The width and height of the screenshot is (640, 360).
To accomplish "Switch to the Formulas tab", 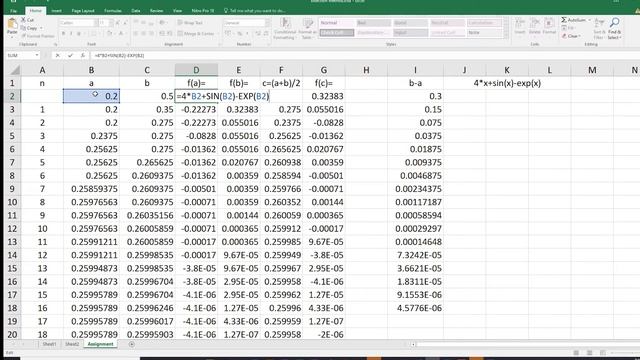I will tap(113, 11).
